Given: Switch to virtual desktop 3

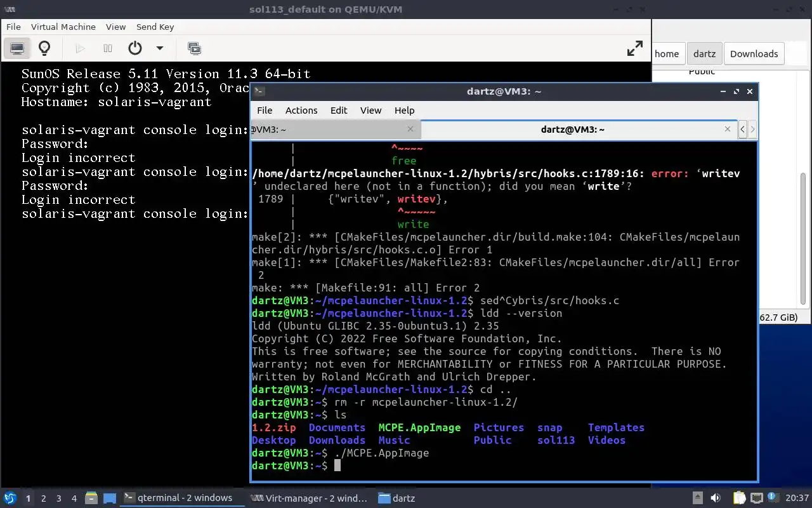Looking at the screenshot, I should coord(59,498).
